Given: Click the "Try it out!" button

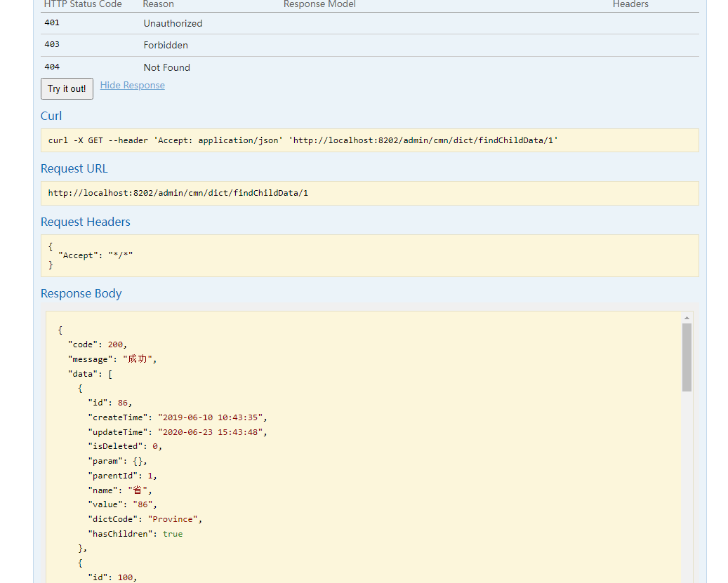Looking at the screenshot, I should (x=67, y=89).
